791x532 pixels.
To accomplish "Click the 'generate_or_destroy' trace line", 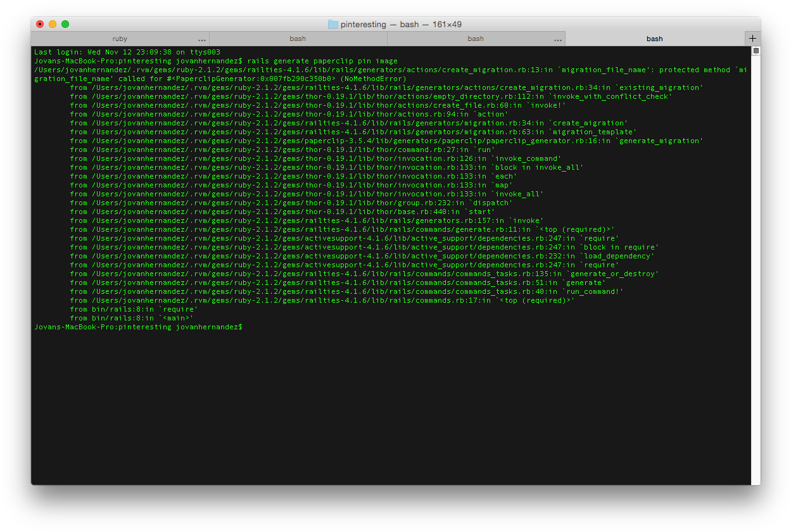I will pos(364,274).
